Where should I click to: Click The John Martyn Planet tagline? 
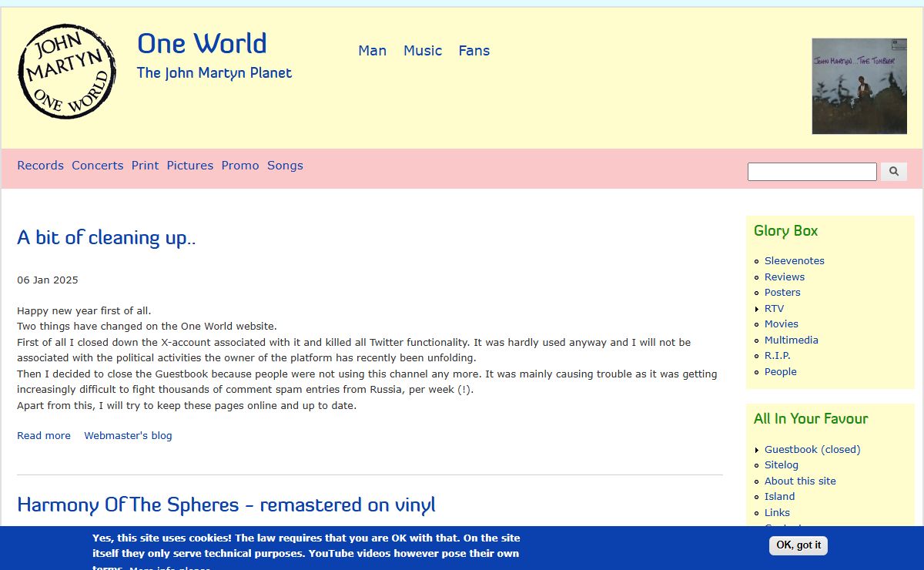pyautogui.click(x=214, y=73)
